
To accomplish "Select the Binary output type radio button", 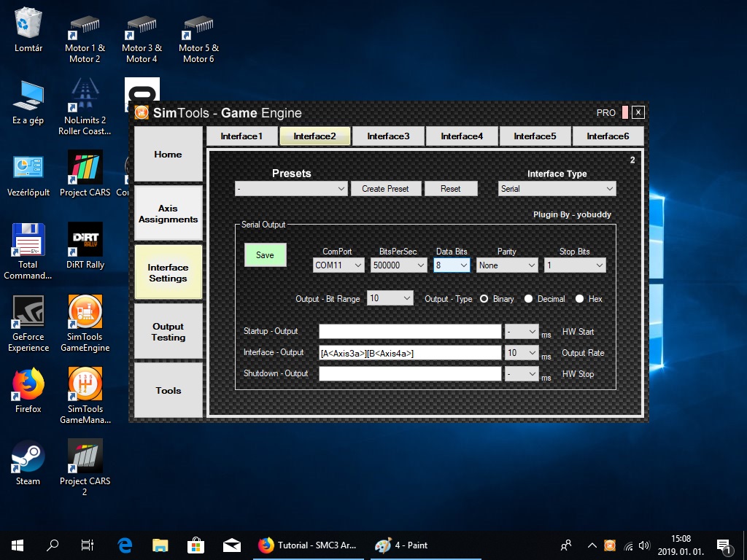I will coord(484,299).
